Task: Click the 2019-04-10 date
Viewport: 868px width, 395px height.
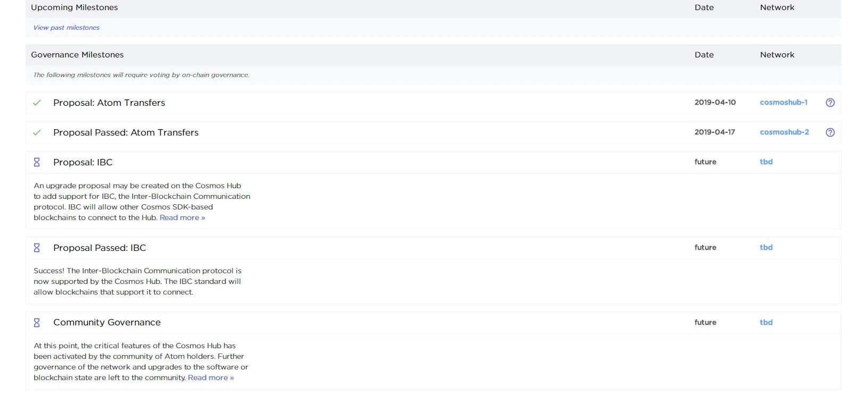Action: (715, 102)
